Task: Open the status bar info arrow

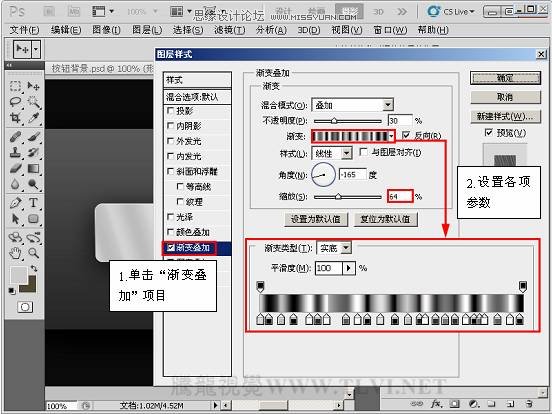Action: [x=215, y=406]
